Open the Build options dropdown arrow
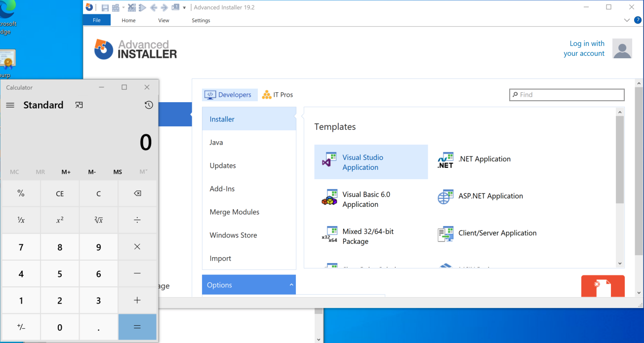Screen dimensions: 644x343 point(123,7)
